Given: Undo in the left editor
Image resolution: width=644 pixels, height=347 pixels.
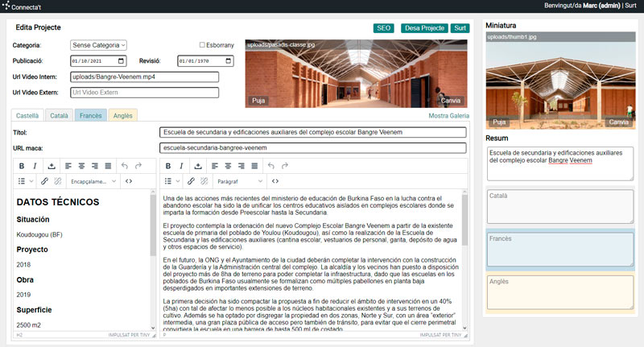Looking at the screenshot, I should (125, 166).
